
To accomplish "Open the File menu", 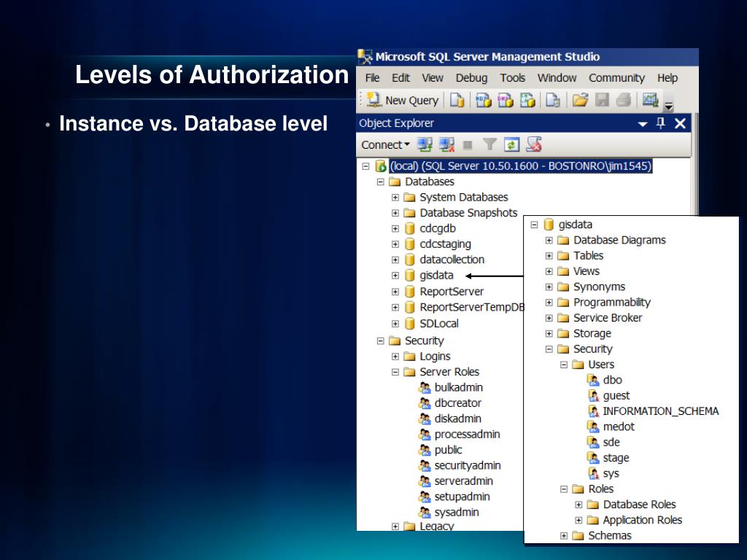I will [372, 77].
